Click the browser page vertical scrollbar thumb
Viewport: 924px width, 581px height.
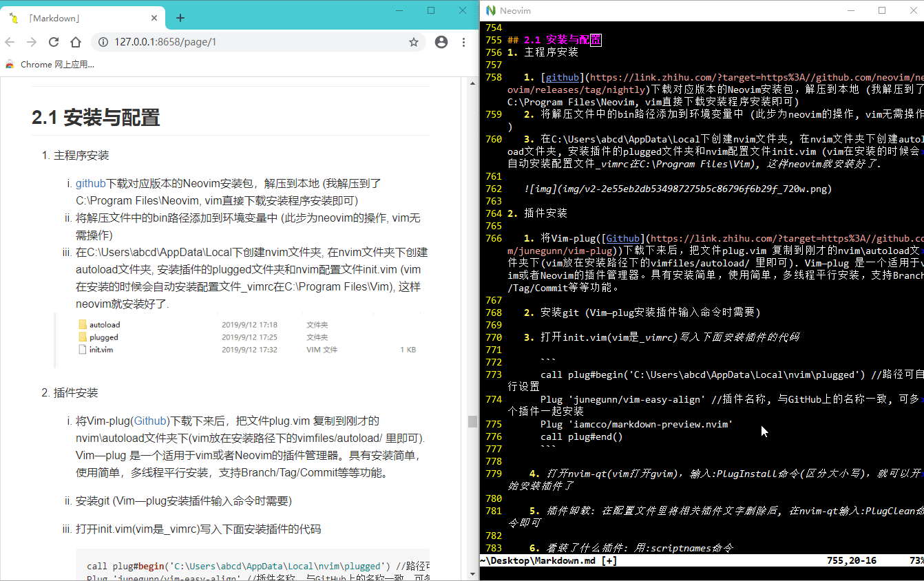click(x=472, y=421)
